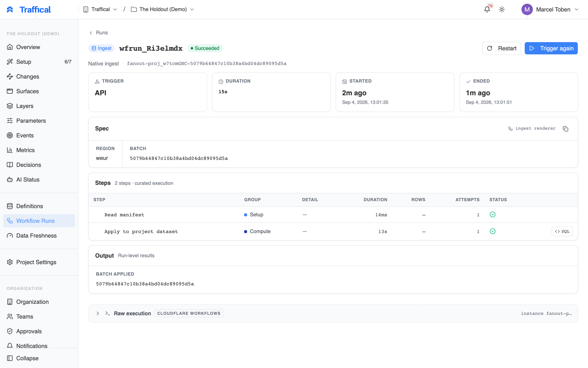588x368 pixels.
Task: Click the Restart button
Action: click(x=501, y=48)
